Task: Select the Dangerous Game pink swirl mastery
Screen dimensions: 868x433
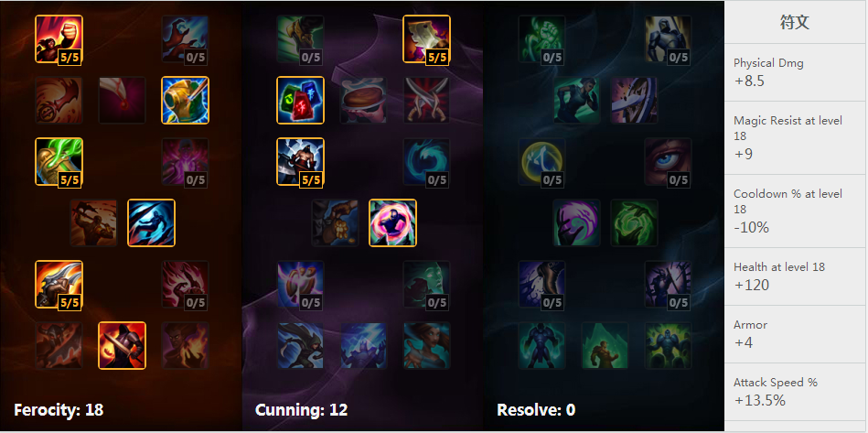Action: click(x=392, y=222)
